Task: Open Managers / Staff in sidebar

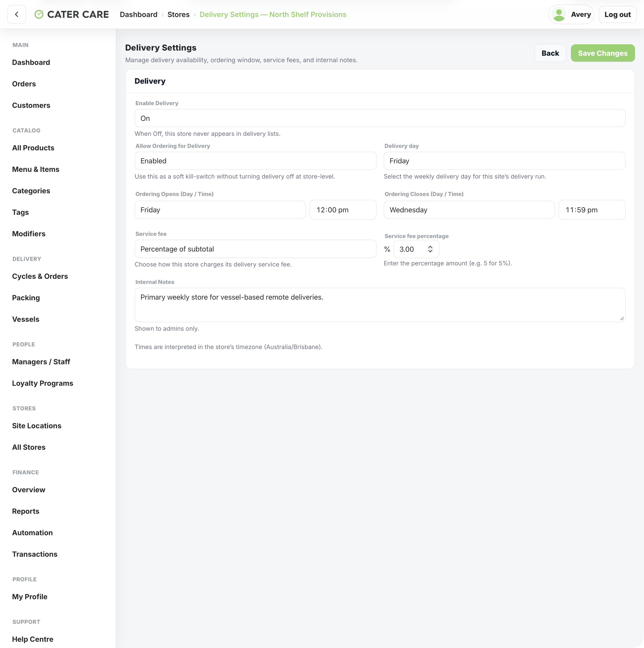Action: coord(41,362)
